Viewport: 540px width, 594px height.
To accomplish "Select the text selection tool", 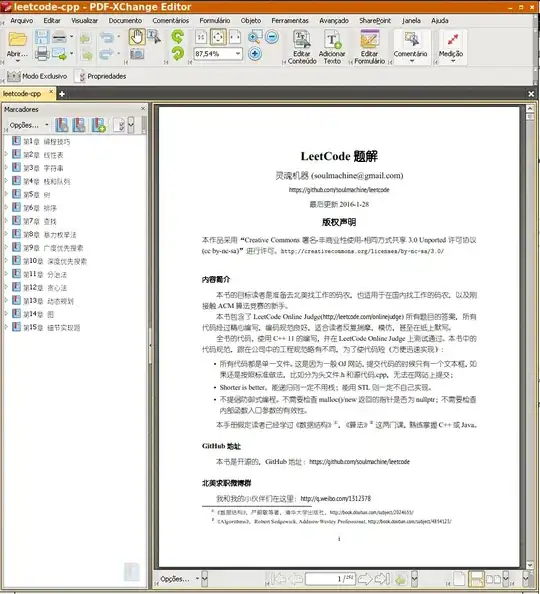I will 154,37.
